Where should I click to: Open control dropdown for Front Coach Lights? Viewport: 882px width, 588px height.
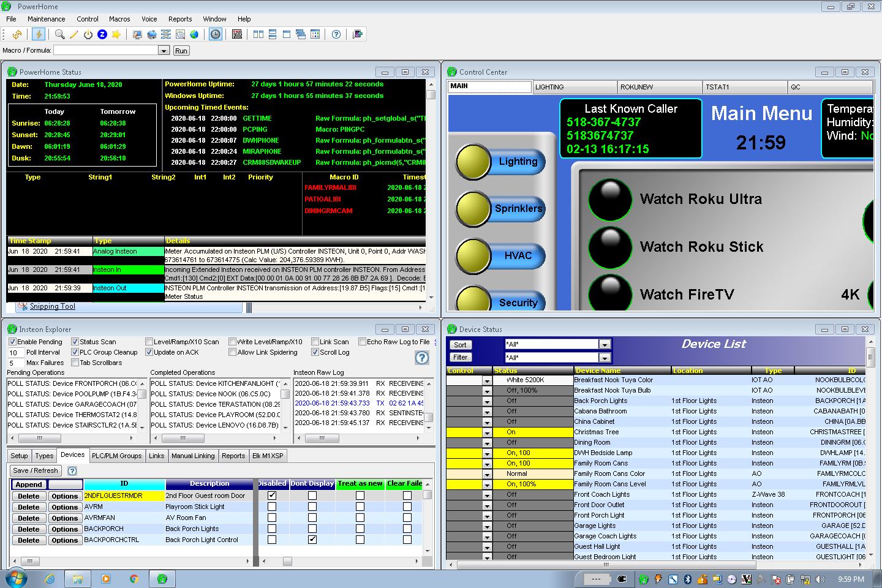487,495
